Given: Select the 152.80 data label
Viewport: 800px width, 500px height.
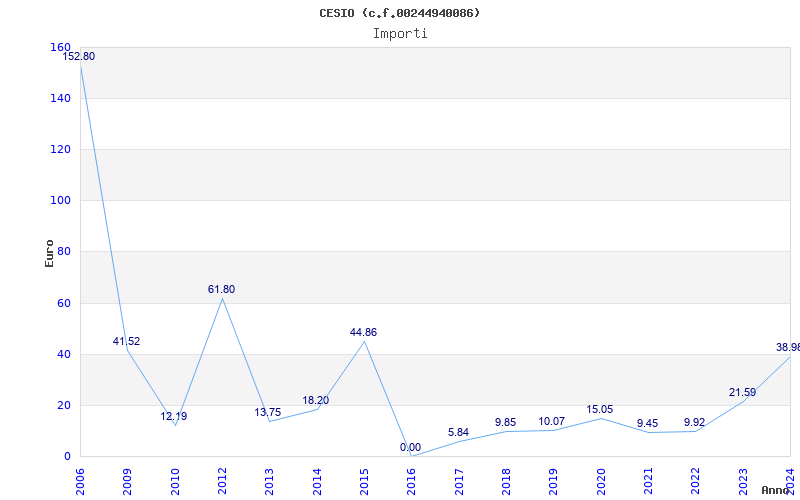Looking at the screenshot, I should 79,57.
